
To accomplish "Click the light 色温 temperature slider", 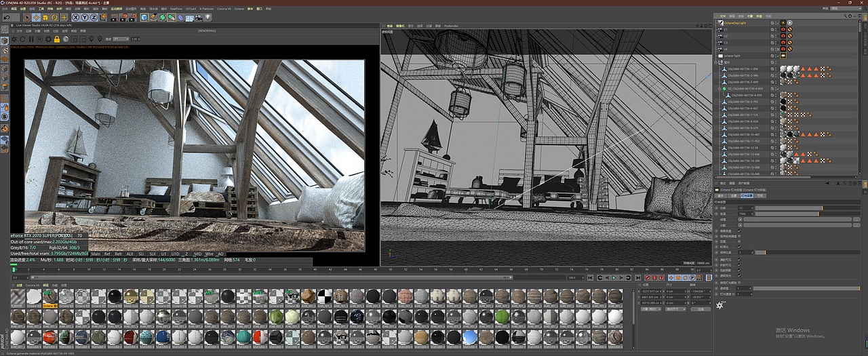I will click(x=808, y=214).
